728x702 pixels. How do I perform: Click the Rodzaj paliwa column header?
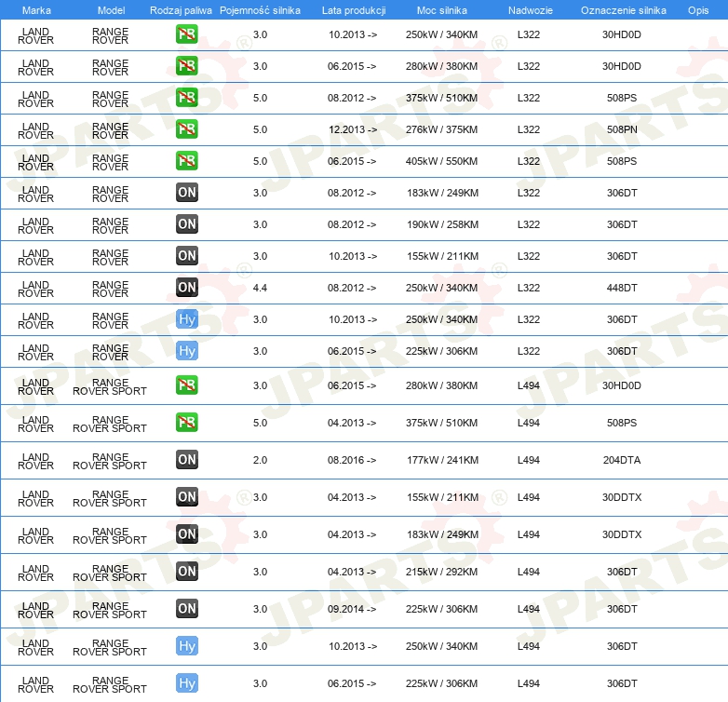tap(181, 10)
